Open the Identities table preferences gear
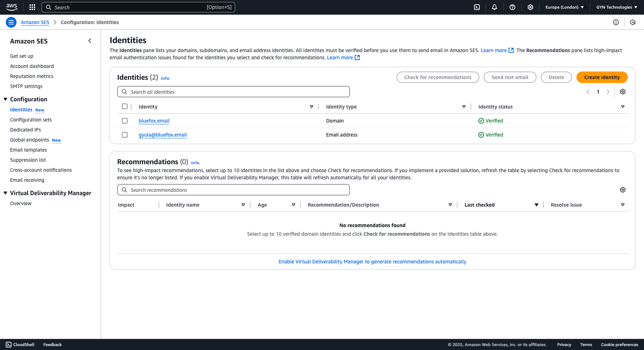 click(x=623, y=92)
